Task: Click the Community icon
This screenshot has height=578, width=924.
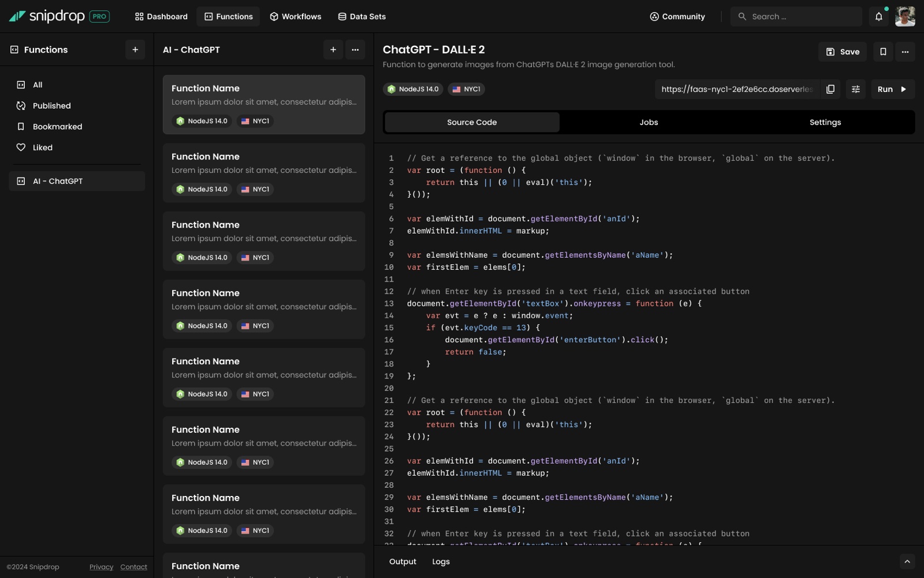Action: coord(654,17)
